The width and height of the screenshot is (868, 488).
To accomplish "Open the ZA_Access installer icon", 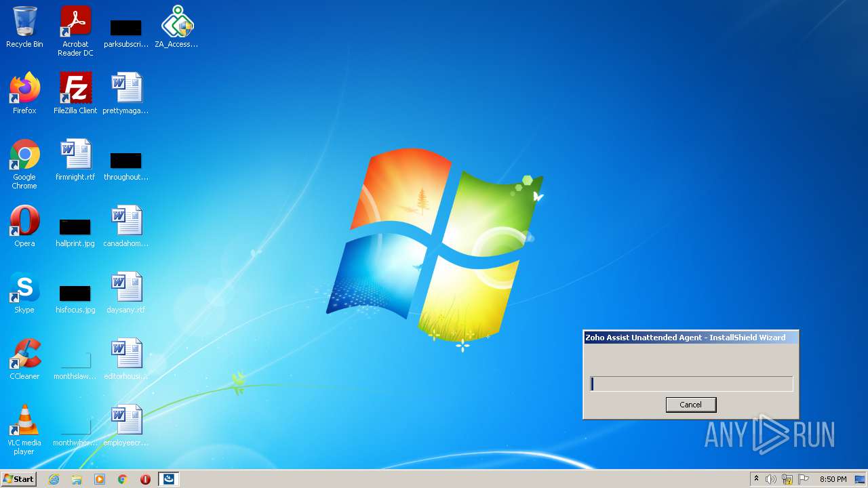I will (x=177, y=27).
